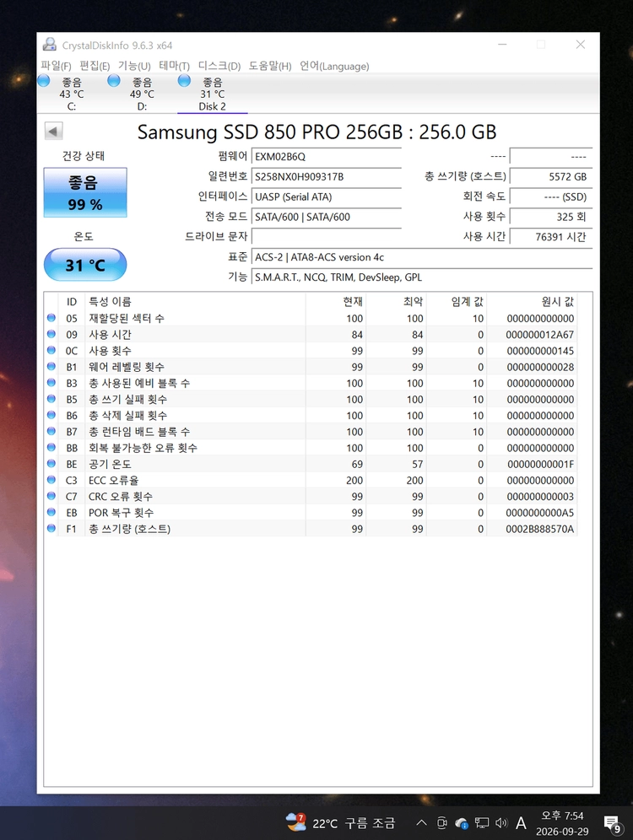
Task: Click the power on count value 325 회
Action: pos(551,217)
